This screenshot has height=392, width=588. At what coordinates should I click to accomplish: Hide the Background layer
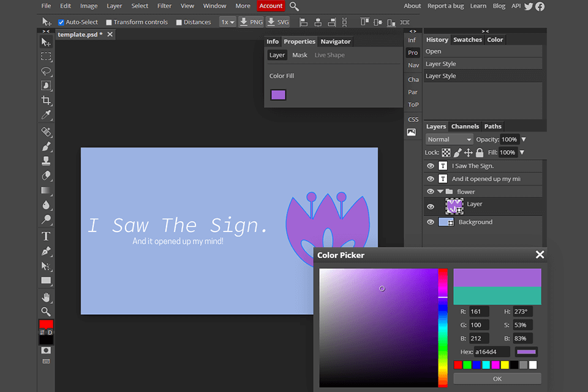[x=431, y=222]
